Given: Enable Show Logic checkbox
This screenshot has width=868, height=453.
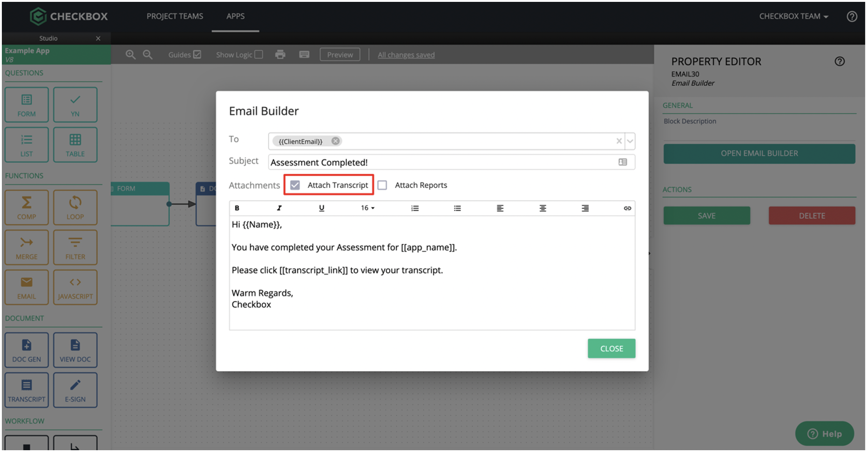Looking at the screenshot, I should click(x=259, y=55).
